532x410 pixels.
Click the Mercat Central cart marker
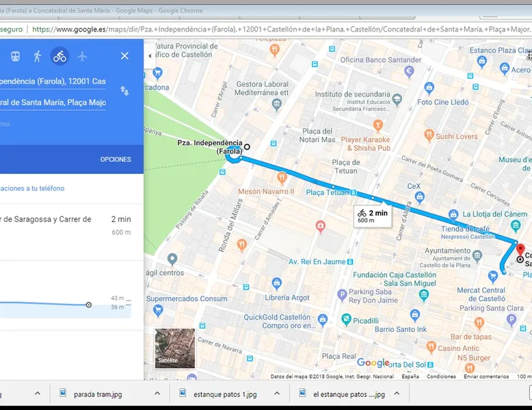click(492, 277)
